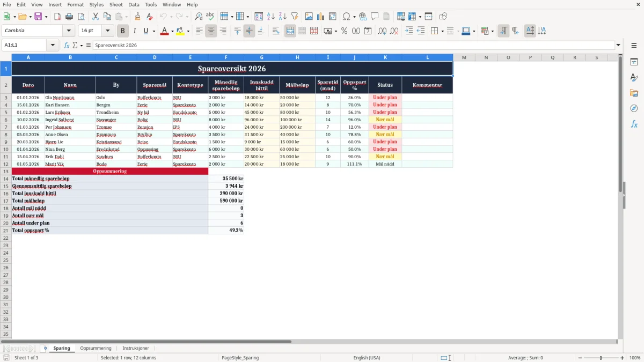Click the Save document icon
Image resolution: width=644 pixels, height=362 pixels.
pos(38,17)
